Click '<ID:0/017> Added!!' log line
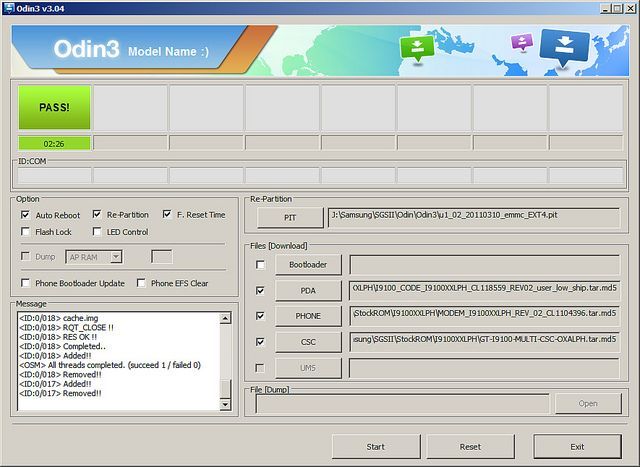This screenshot has width=640, height=467. coord(56,384)
